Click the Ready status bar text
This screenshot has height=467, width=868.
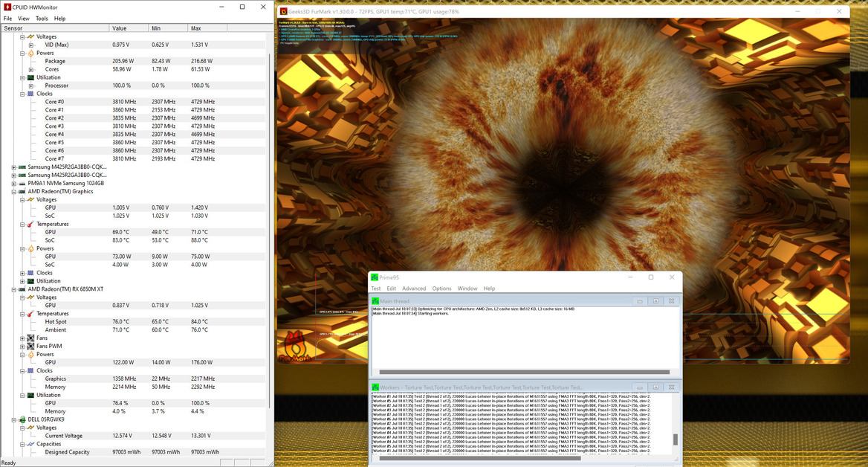coord(9,463)
